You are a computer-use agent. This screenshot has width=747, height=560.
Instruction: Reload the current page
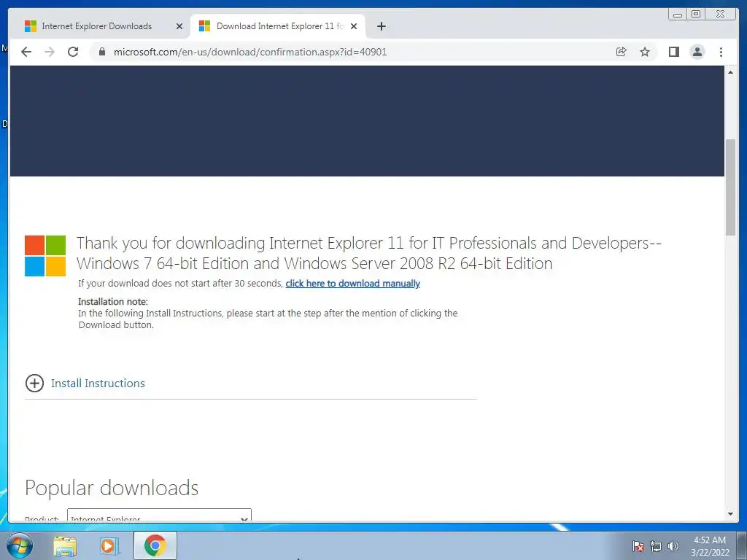[x=73, y=52]
